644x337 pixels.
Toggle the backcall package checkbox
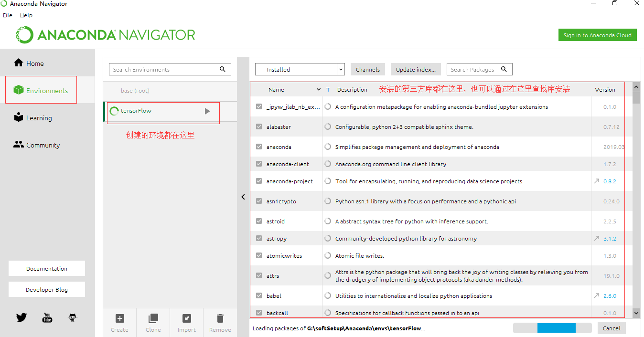(x=259, y=313)
